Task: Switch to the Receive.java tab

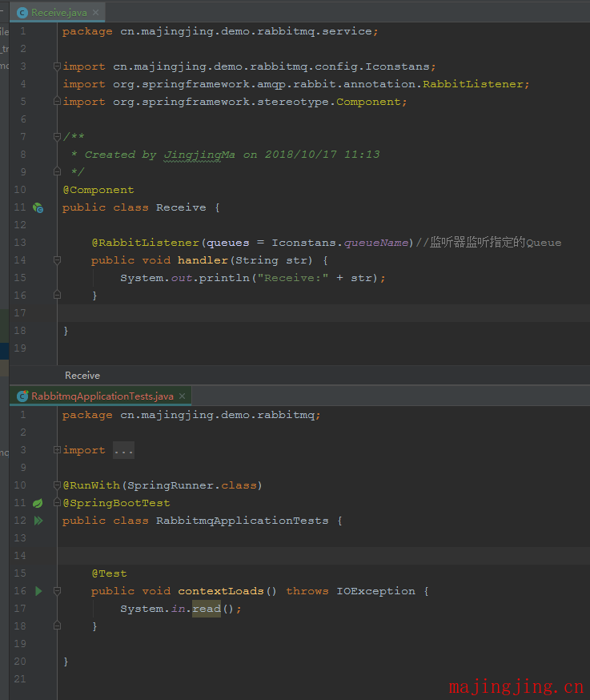Action: coord(58,13)
